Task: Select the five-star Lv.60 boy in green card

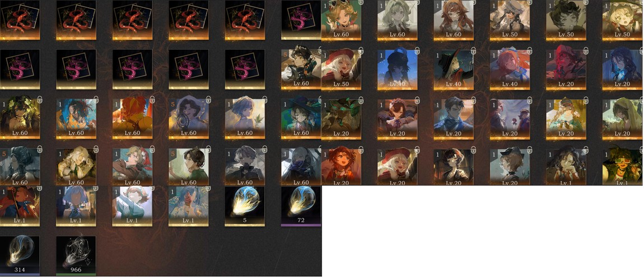Action: pos(189,167)
